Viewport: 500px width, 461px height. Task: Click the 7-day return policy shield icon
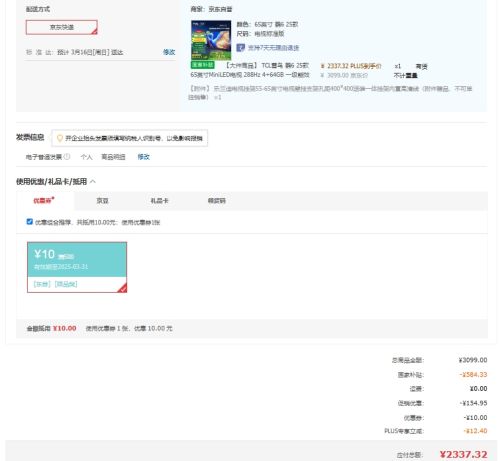(x=240, y=48)
